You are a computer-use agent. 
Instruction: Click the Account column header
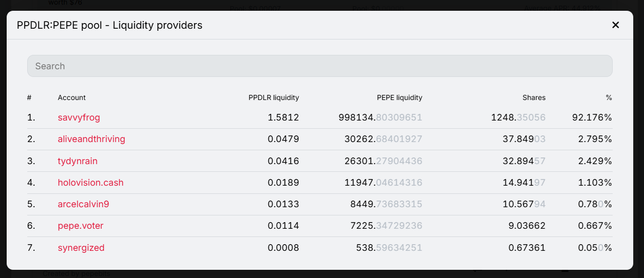72,97
